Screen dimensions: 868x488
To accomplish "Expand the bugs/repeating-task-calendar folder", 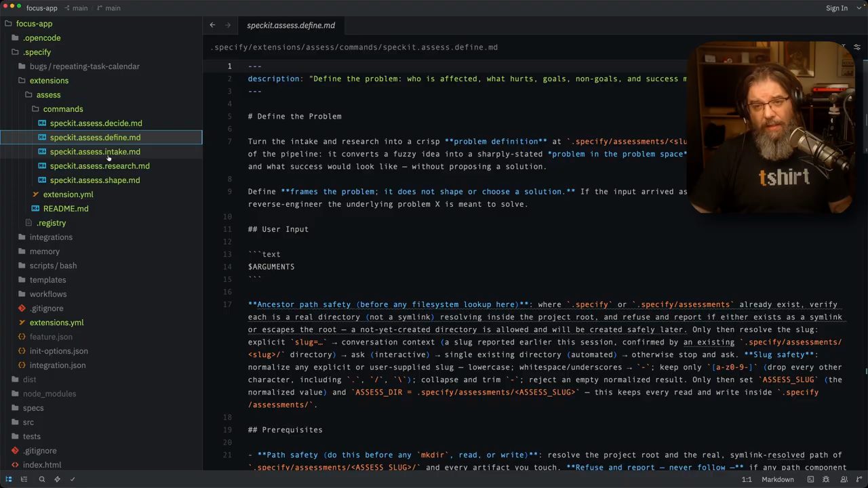I will [x=79, y=66].
